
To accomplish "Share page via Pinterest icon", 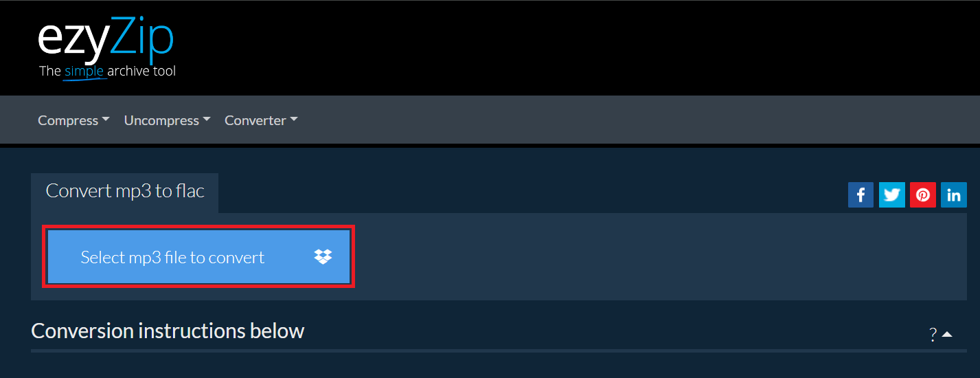I will (922, 194).
